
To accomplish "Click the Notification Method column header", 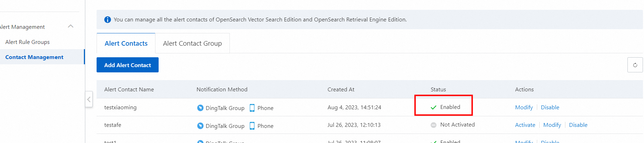I will click(222, 89).
